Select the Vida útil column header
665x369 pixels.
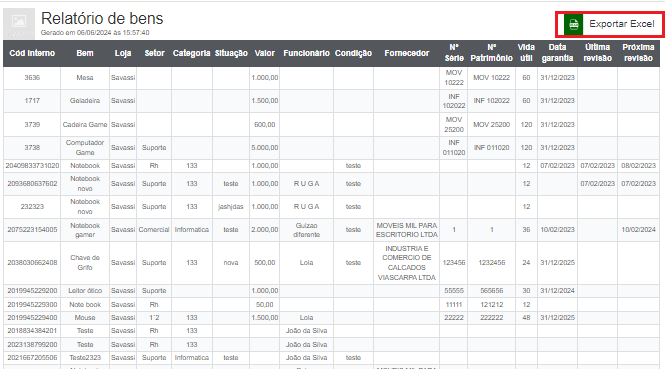[x=526, y=53]
